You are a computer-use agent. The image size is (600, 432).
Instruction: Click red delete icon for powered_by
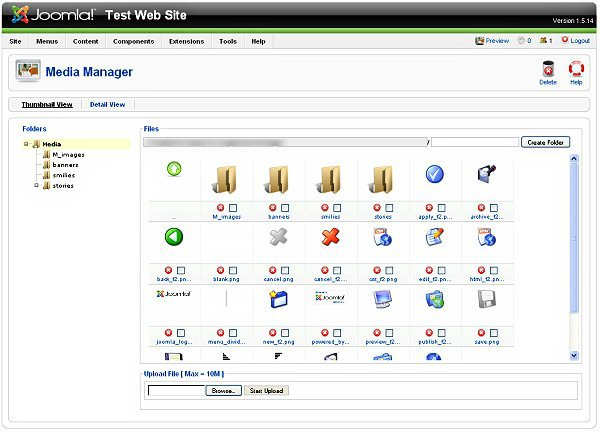click(x=325, y=333)
